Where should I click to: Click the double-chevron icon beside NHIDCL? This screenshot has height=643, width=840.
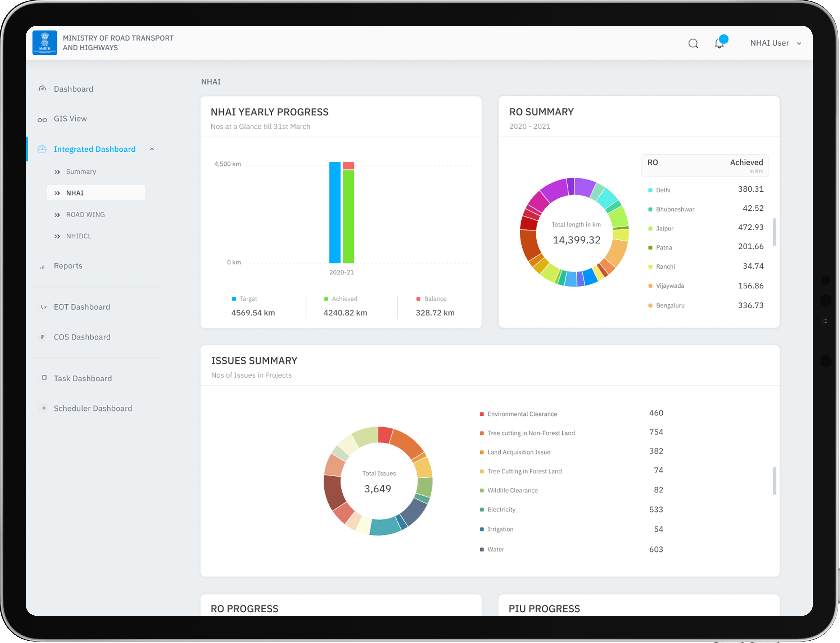pyautogui.click(x=57, y=237)
